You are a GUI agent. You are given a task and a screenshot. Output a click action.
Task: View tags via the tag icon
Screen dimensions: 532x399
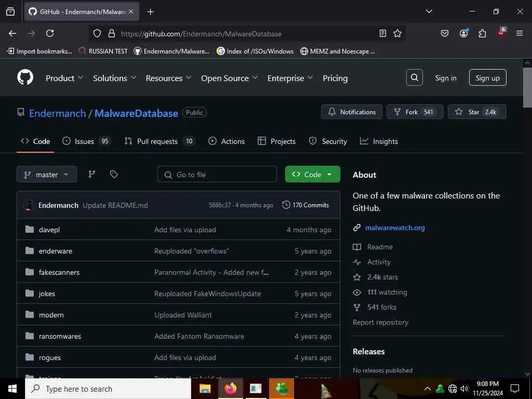[x=114, y=174]
